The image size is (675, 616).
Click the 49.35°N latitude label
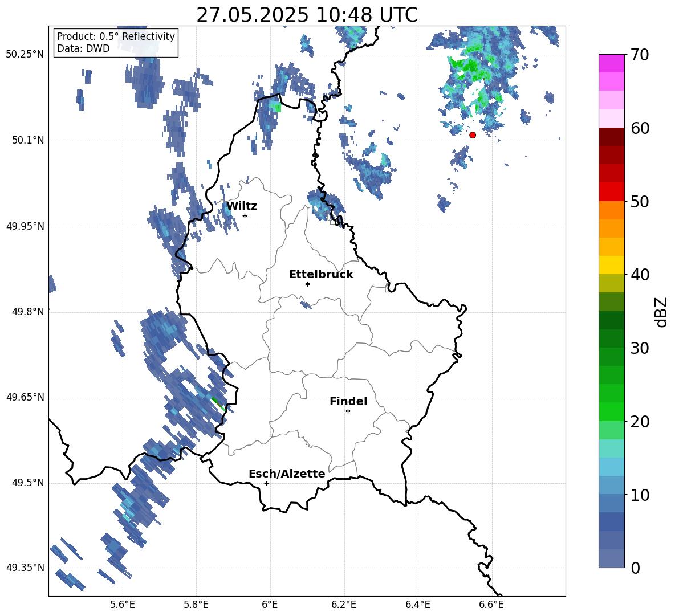click(25, 568)
